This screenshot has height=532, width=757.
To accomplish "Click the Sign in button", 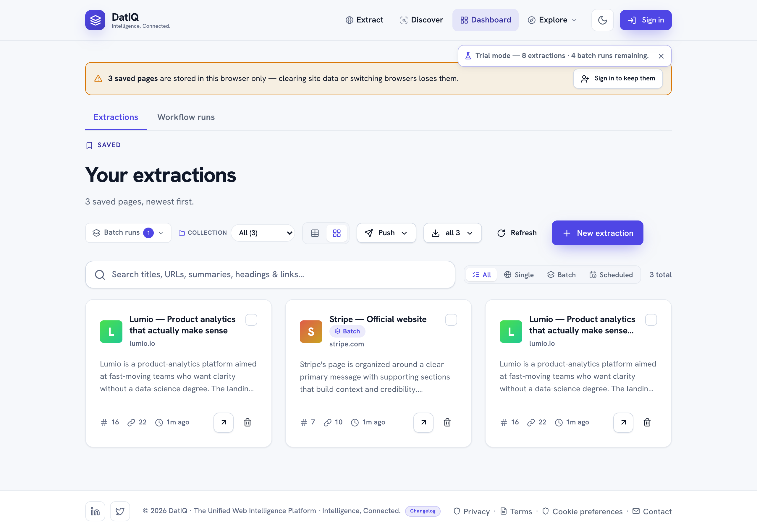I will (x=646, y=20).
